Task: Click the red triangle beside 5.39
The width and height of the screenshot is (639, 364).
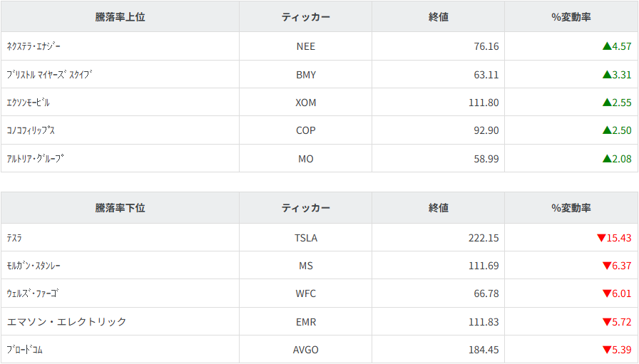Action: [607, 350]
